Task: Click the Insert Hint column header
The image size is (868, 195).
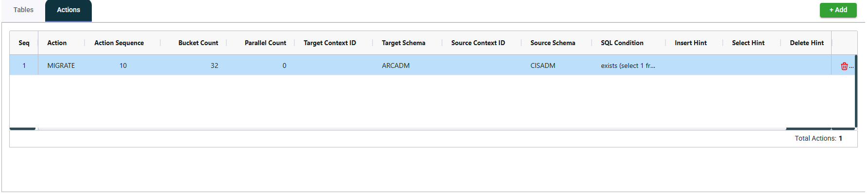Action: 691,43
